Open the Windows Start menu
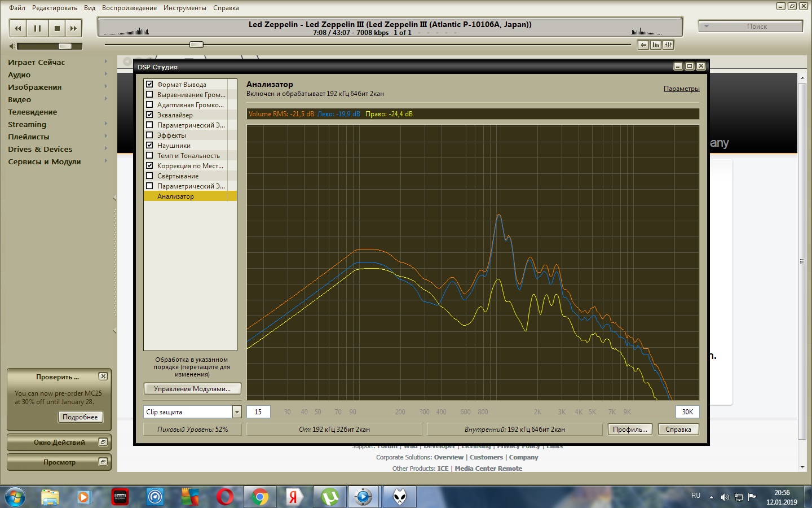This screenshot has width=812, height=508. [15, 497]
